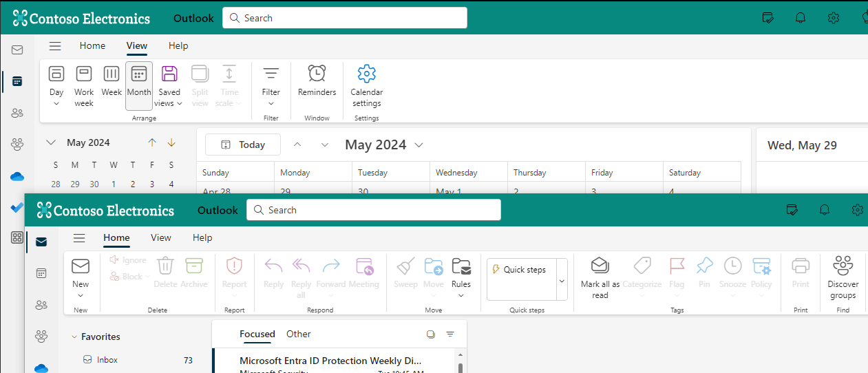
Task: Open Calendar settings gear in ribbon
Action: 367,86
